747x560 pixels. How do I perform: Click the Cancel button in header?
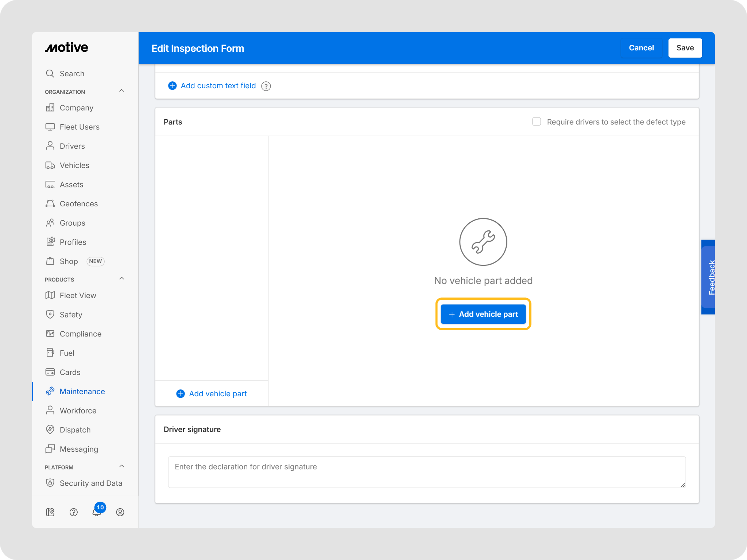(x=641, y=48)
